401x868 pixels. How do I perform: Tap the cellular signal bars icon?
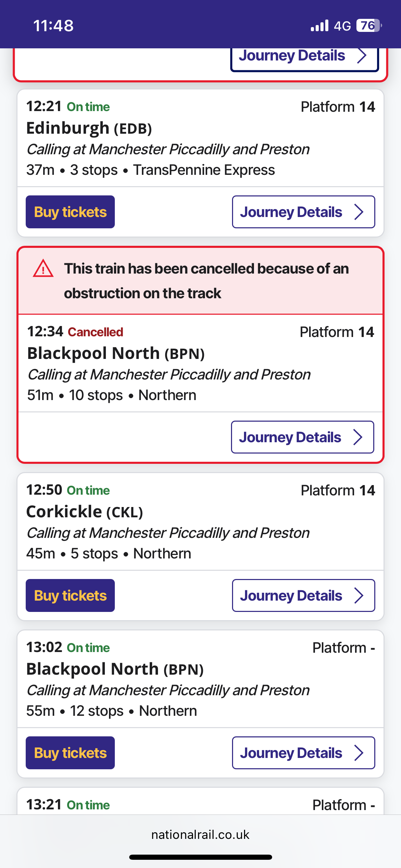(x=319, y=26)
